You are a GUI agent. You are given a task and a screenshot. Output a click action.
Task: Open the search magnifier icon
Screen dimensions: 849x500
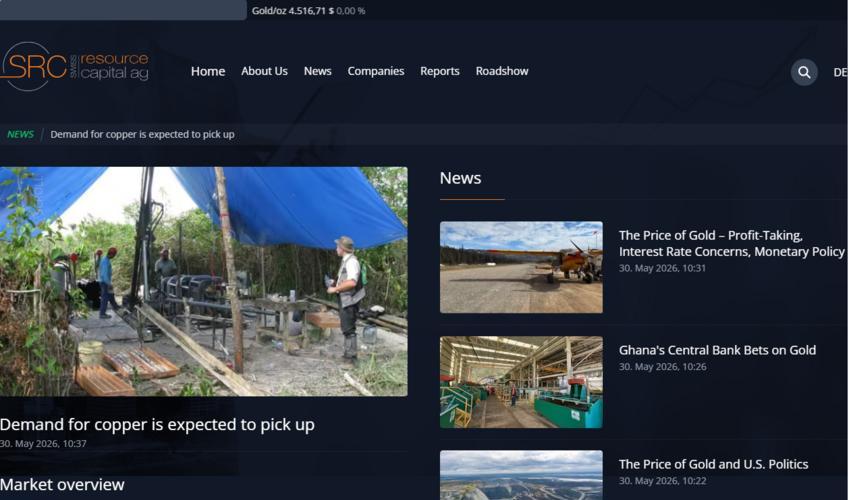point(804,72)
